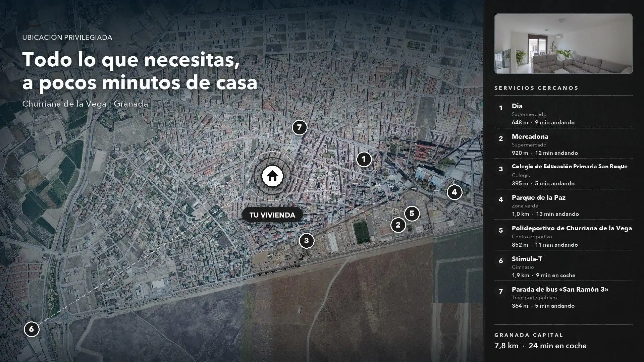Viewport: 644px width, 362px height.
Task: Click Colegio de Educación Primaria San Roque
Action: (570, 167)
